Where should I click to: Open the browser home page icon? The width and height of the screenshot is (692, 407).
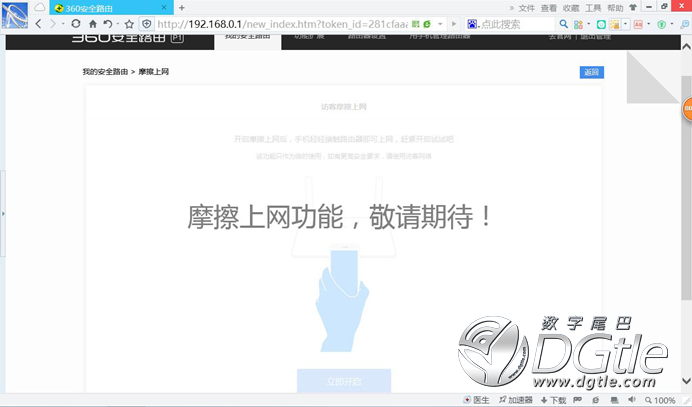point(93,24)
